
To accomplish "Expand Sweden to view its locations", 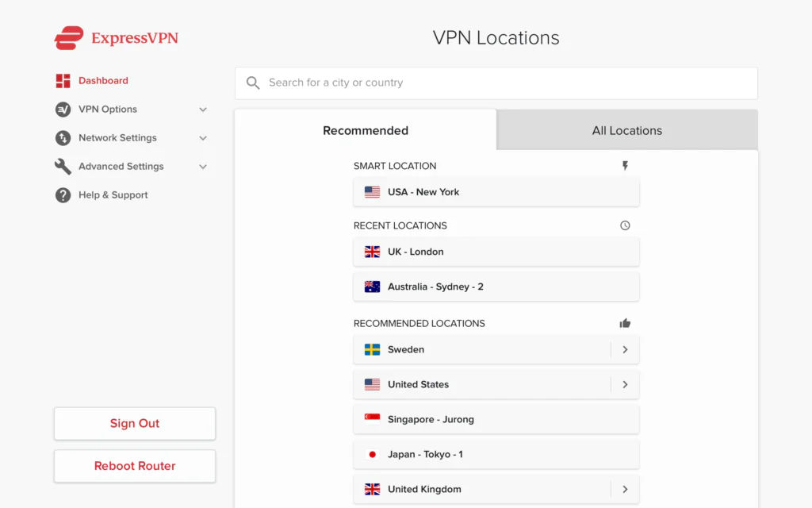I will point(625,349).
